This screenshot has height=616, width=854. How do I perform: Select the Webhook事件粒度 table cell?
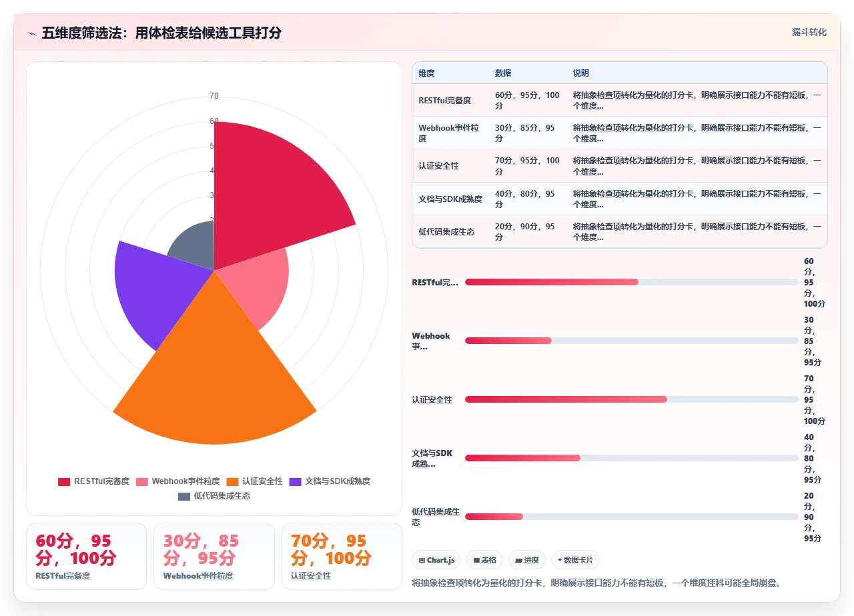[450, 133]
